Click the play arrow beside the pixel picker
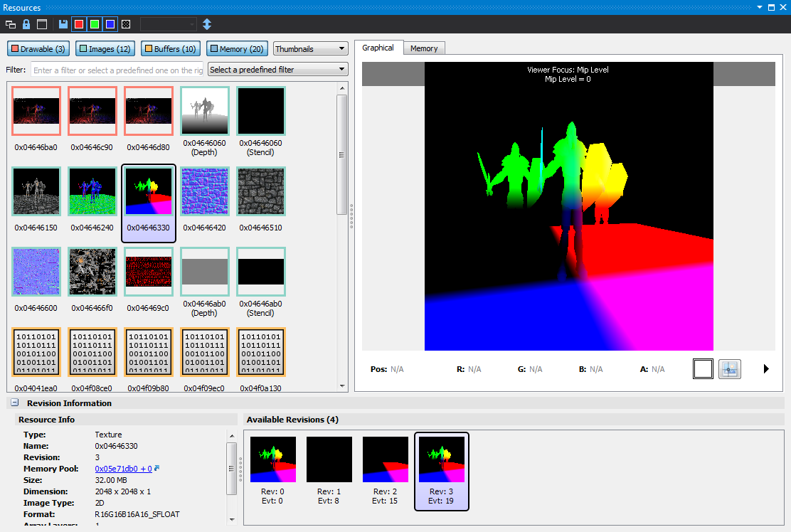This screenshot has width=791, height=532. click(766, 369)
